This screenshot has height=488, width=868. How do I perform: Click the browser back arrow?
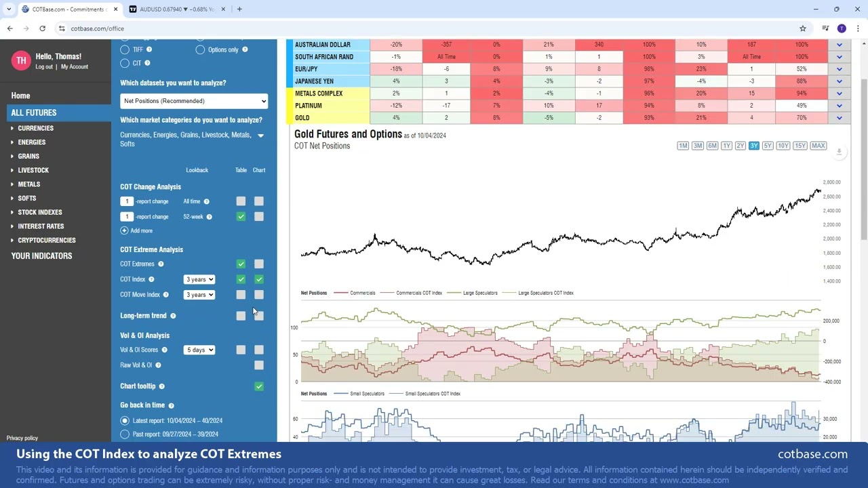pos(10,28)
